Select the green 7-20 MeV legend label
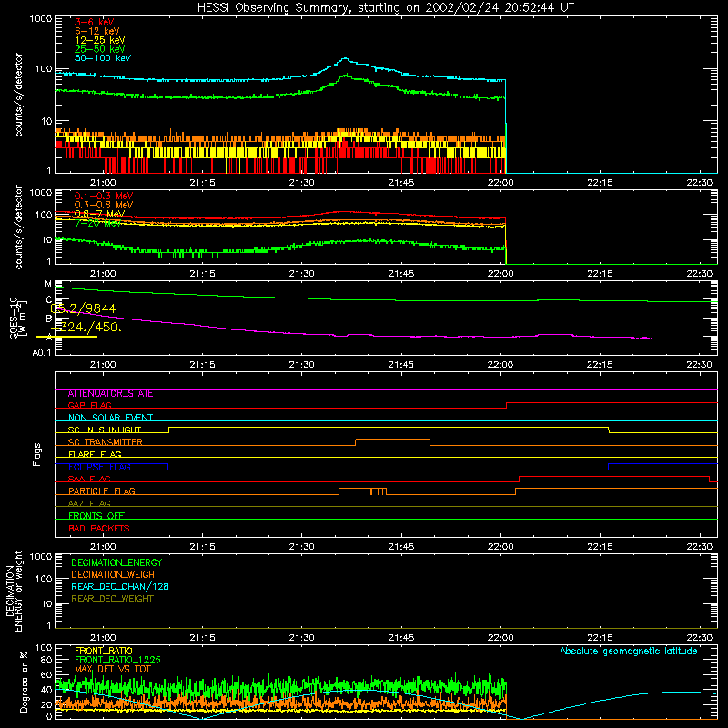The width and height of the screenshot is (728, 728). (98, 223)
